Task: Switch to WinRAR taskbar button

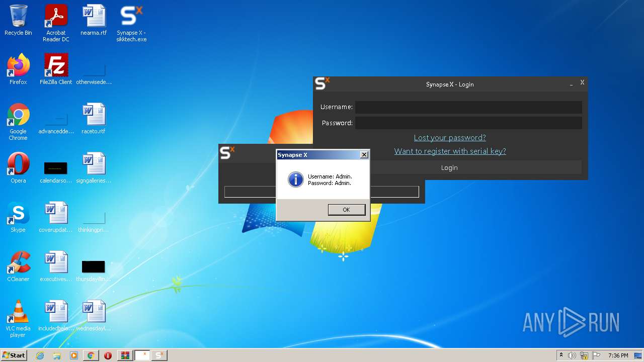Action: click(125, 355)
